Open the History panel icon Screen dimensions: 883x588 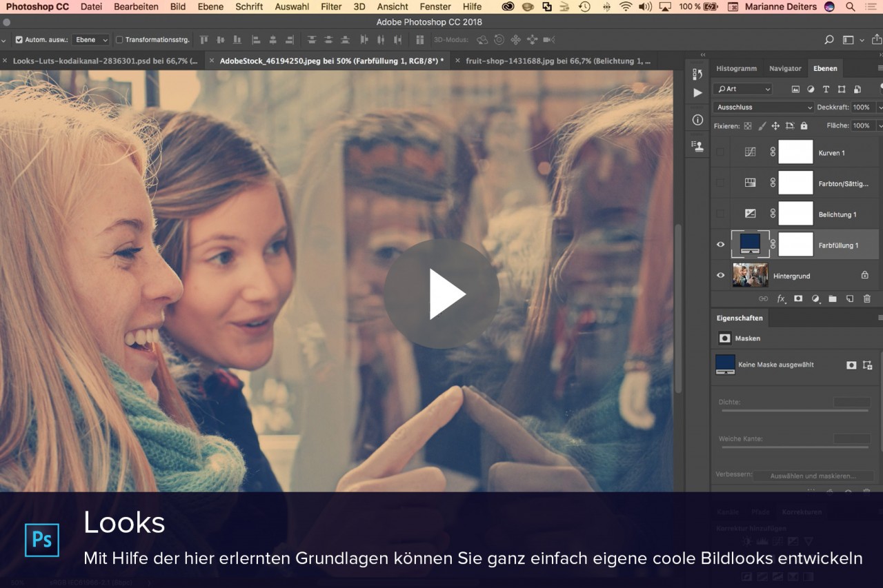(x=697, y=74)
